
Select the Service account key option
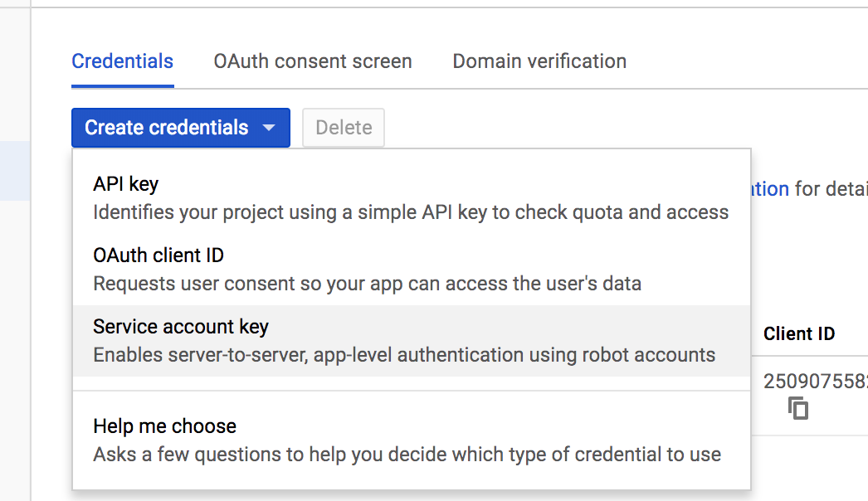point(180,326)
